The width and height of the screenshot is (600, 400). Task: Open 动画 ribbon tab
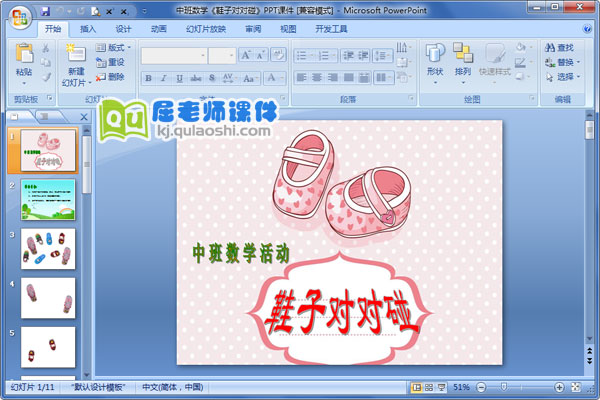coord(158,29)
